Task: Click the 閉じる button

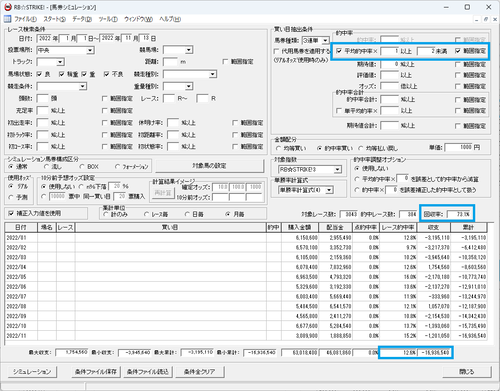Action: click(467, 372)
